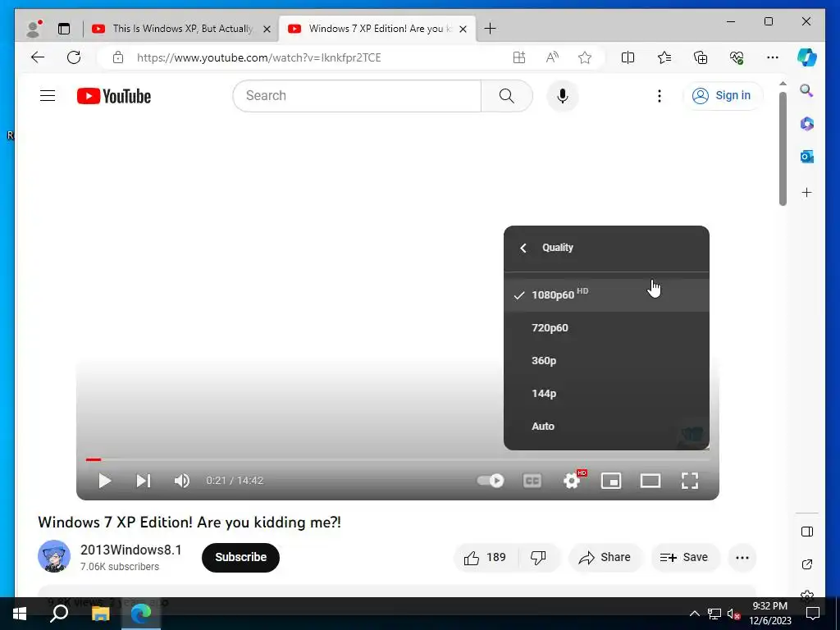Click the page vertical scrollbar
The width and height of the screenshot is (840, 630).
point(783,148)
